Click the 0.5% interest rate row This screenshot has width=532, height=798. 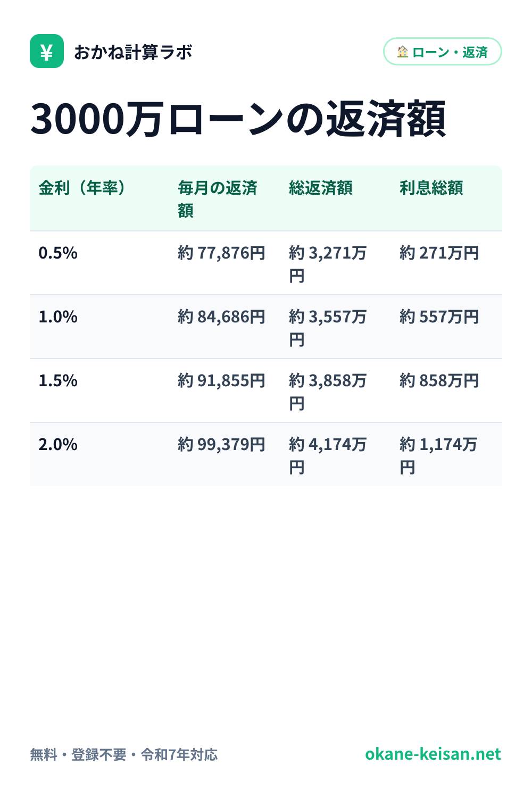[x=266, y=263]
